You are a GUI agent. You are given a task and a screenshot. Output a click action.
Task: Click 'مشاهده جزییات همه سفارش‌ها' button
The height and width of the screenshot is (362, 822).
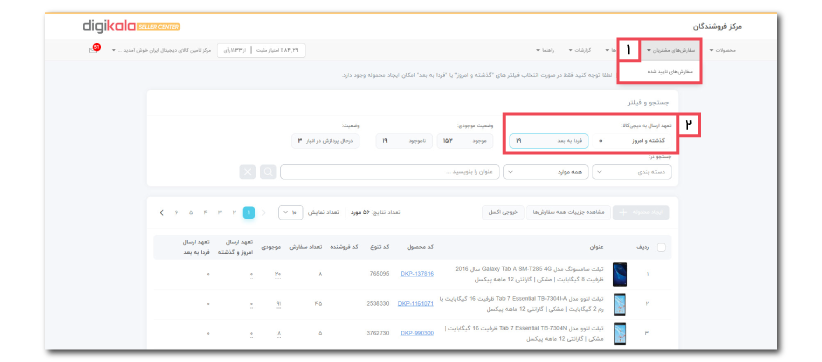click(x=569, y=212)
